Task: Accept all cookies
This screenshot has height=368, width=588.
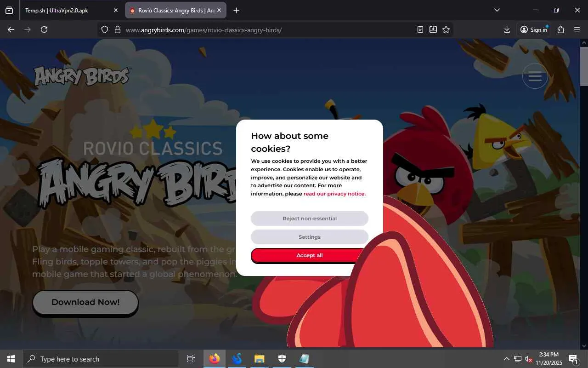Action: click(x=309, y=255)
